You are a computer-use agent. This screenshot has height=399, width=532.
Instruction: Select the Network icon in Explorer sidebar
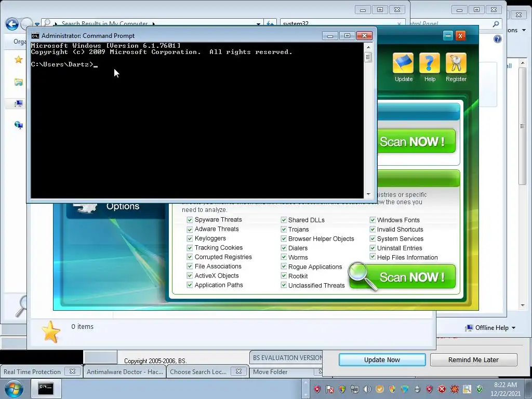(x=18, y=125)
